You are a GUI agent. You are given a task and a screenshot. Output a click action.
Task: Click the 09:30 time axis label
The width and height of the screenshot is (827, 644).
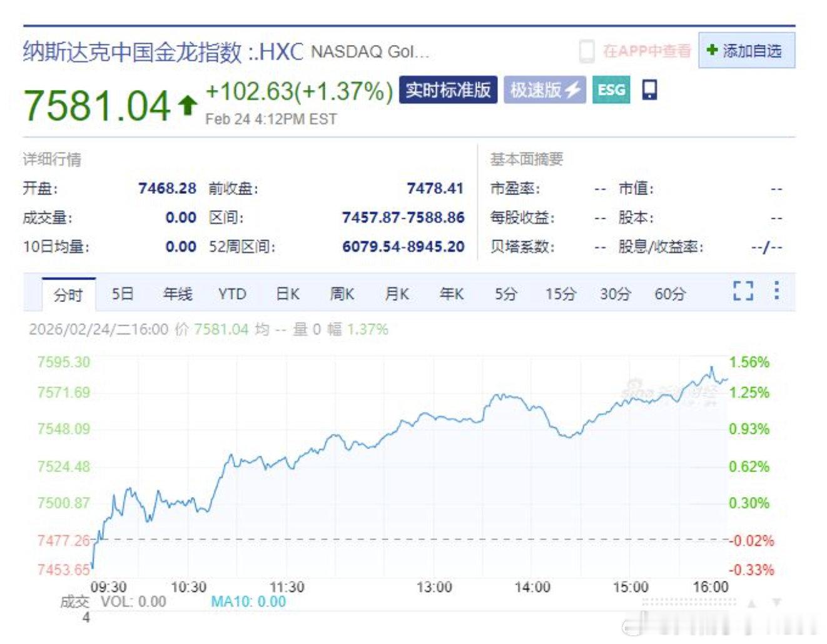pyautogui.click(x=109, y=587)
